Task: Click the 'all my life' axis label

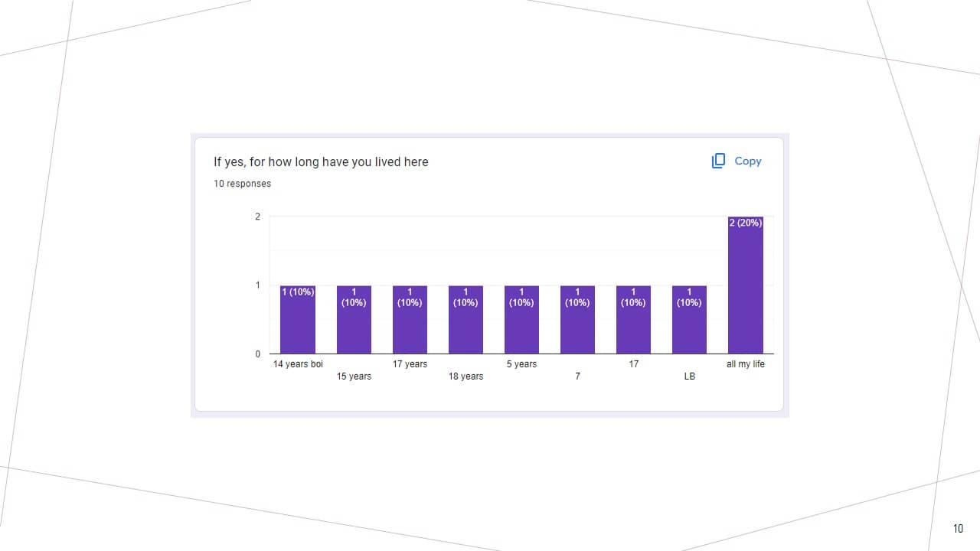Action: point(745,364)
